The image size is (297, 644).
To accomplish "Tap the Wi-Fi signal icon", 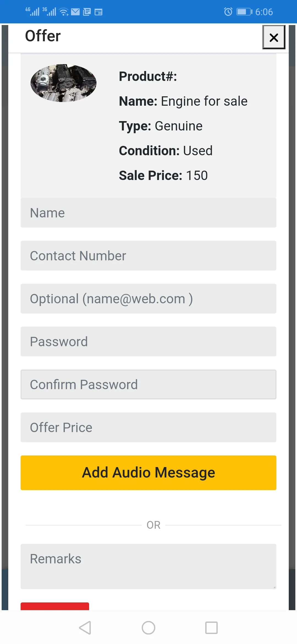I will pos(64,12).
